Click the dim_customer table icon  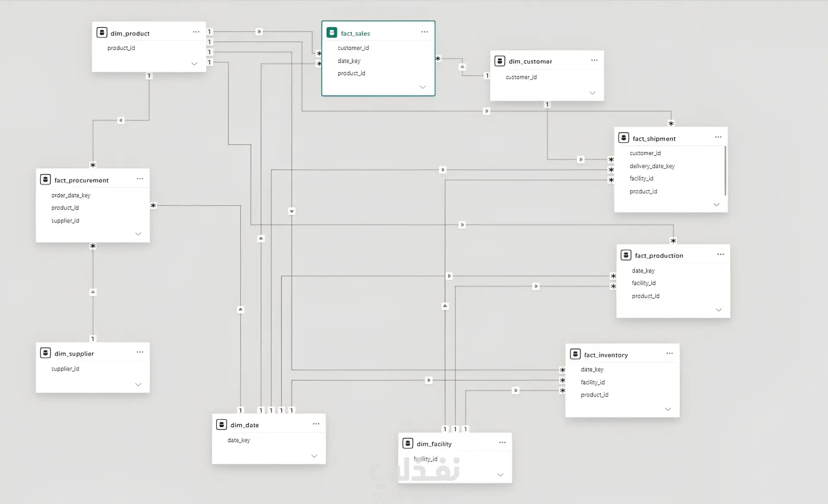coord(500,61)
